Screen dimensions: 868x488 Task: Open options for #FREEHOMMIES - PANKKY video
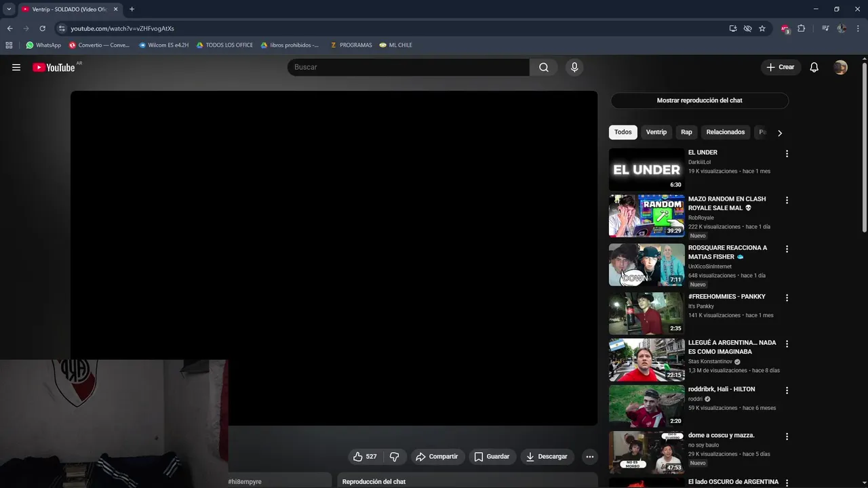(x=787, y=298)
